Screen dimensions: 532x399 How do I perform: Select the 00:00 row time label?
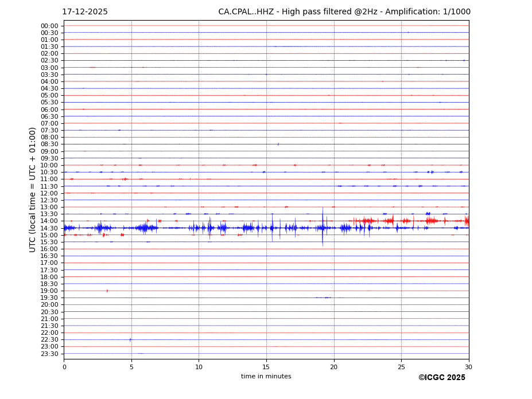click(49, 26)
